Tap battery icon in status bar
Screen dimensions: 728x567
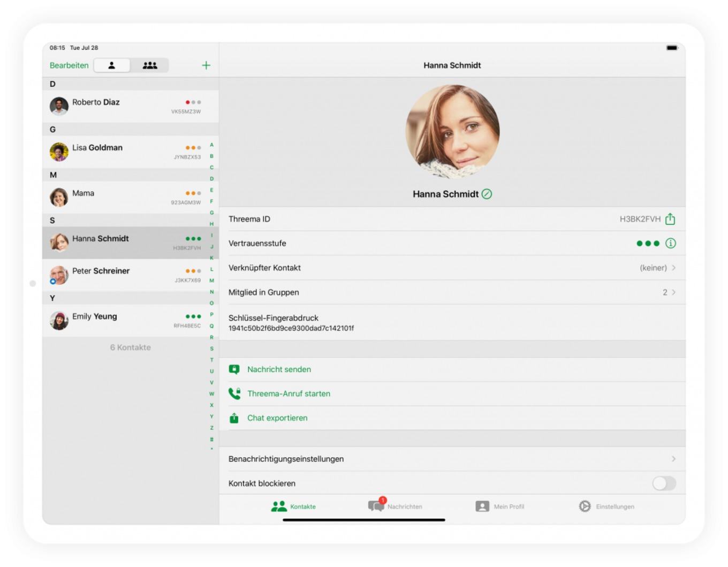tap(672, 48)
